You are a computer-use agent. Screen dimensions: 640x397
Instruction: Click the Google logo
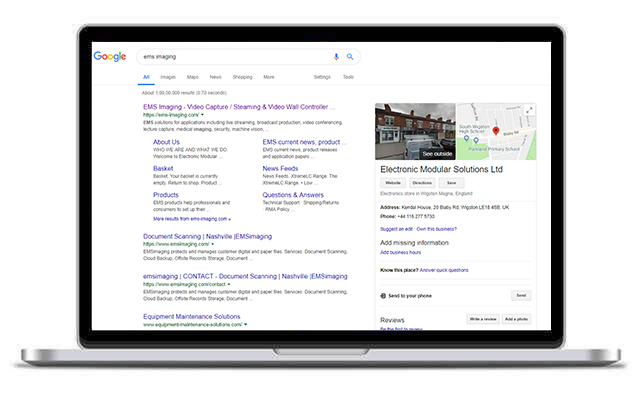coord(110,57)
